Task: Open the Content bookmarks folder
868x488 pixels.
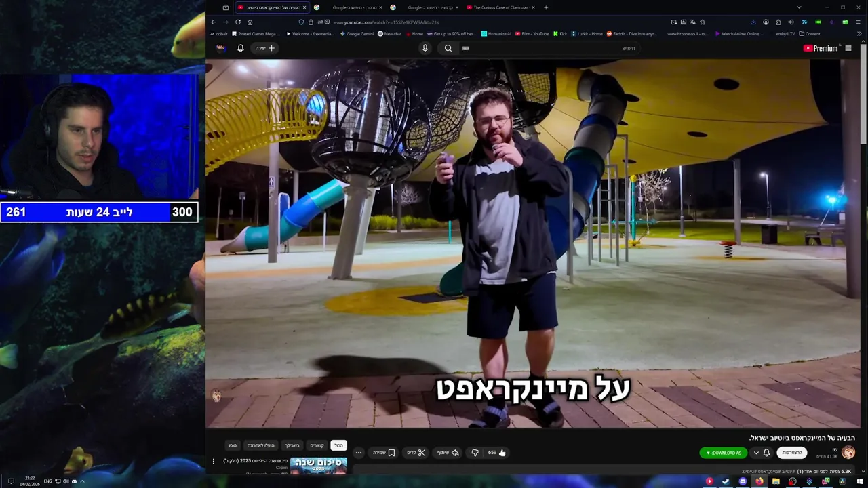Action: [810, 33]
